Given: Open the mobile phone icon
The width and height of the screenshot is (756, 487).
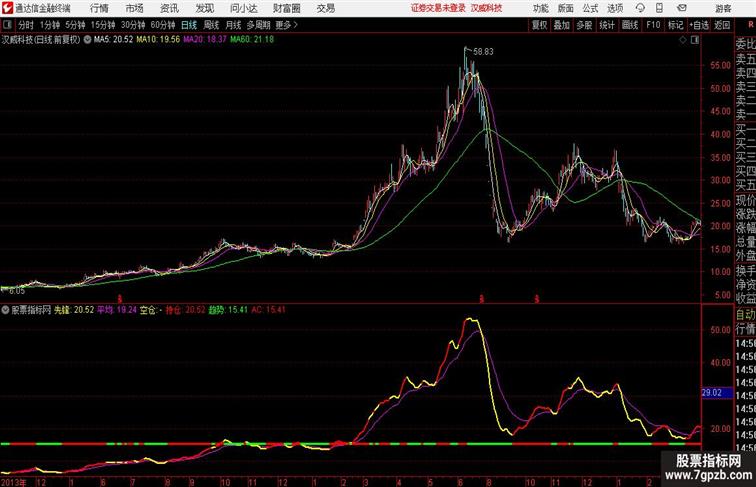Looking at the screenshot, I should click(x=660, y=8).
